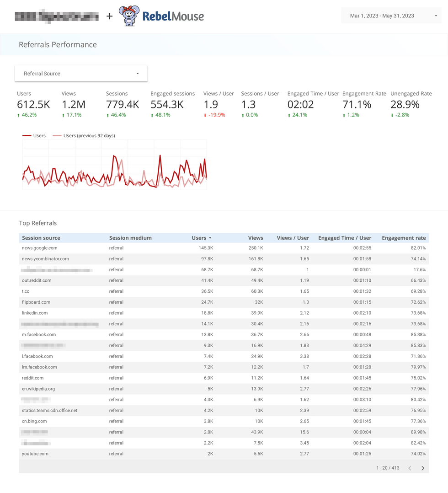448x493 pixels.
Task: Sort table by Engagement rate header
Action: (x=404, y=238)
